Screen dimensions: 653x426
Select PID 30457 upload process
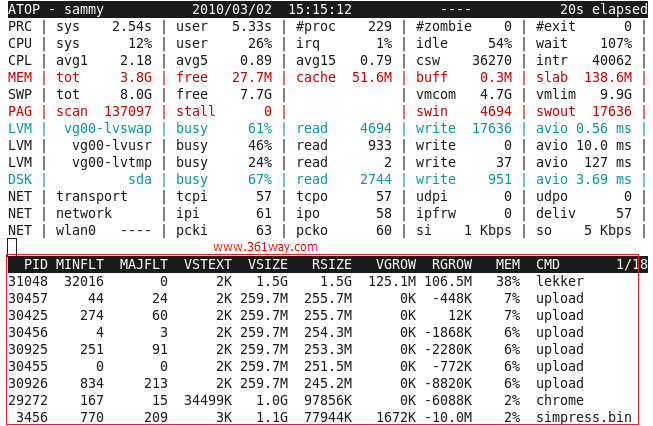[28, 299]
